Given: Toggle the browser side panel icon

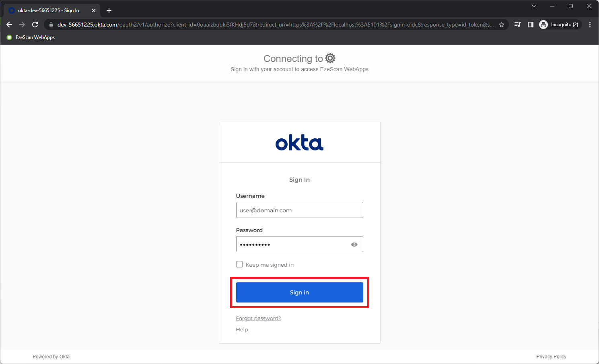Looking at the screenshot, I should (x=531, y=25).
